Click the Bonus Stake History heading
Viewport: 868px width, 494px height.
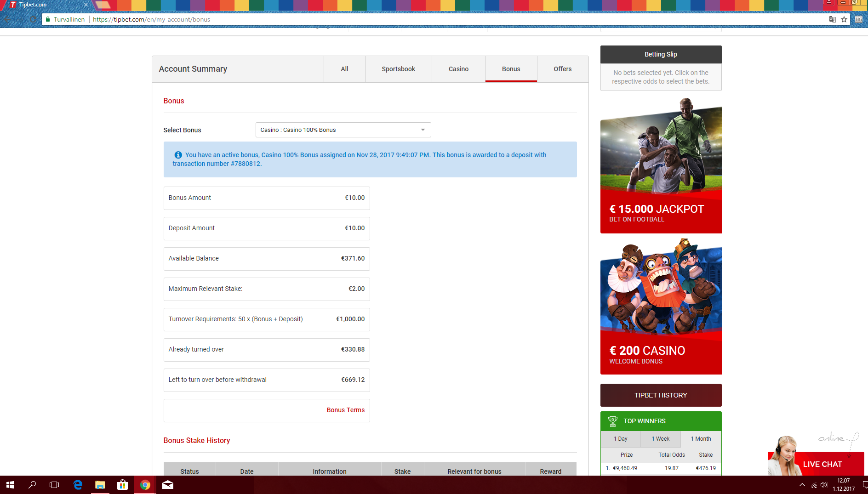click(x=197, y=440)
